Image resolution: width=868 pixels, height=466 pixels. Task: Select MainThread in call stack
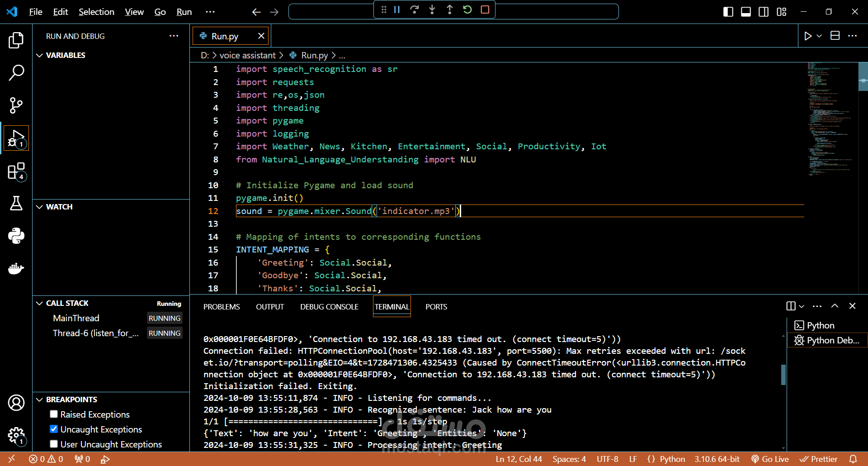(x=111, y=318)
